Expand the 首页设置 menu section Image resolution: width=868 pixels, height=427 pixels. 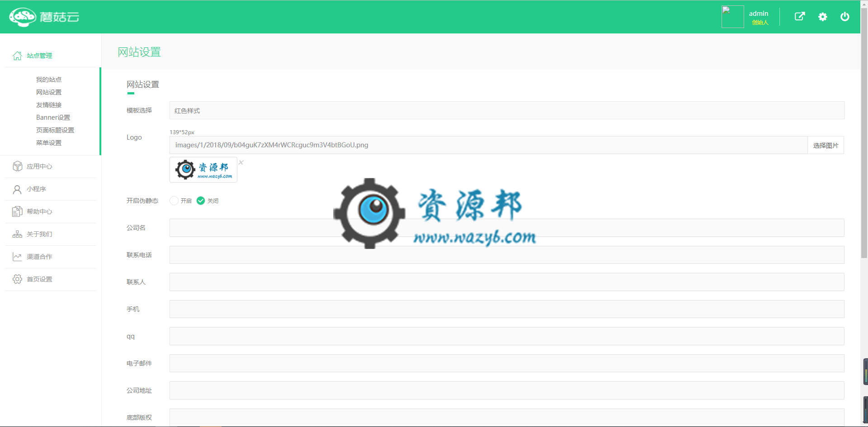tap(51, 279)
